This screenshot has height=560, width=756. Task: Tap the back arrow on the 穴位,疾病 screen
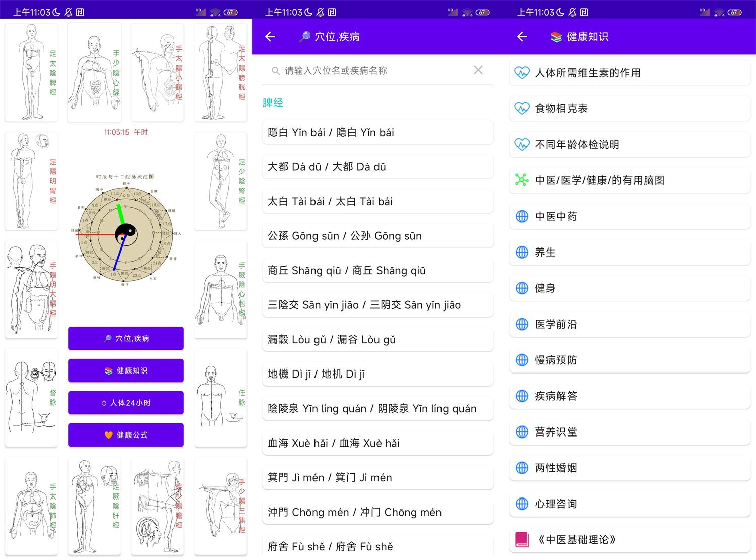point(270,36)
